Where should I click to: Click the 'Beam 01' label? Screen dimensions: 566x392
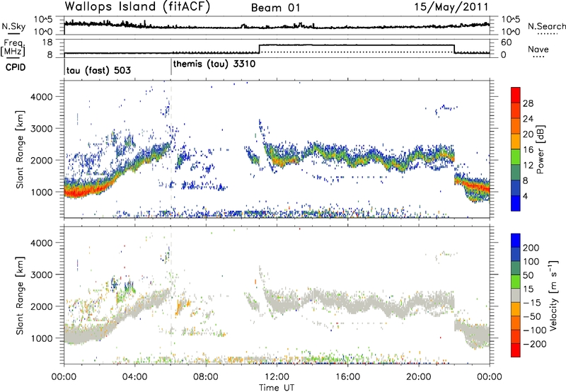coord(275,8)
